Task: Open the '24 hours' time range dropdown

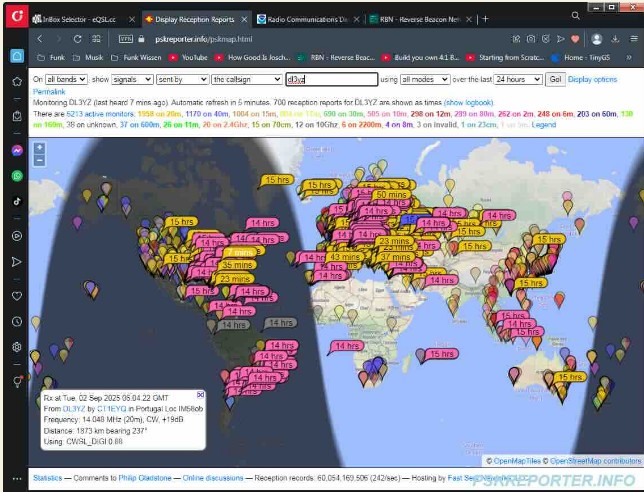Action: pyautogui.click(x=516, y=79)
